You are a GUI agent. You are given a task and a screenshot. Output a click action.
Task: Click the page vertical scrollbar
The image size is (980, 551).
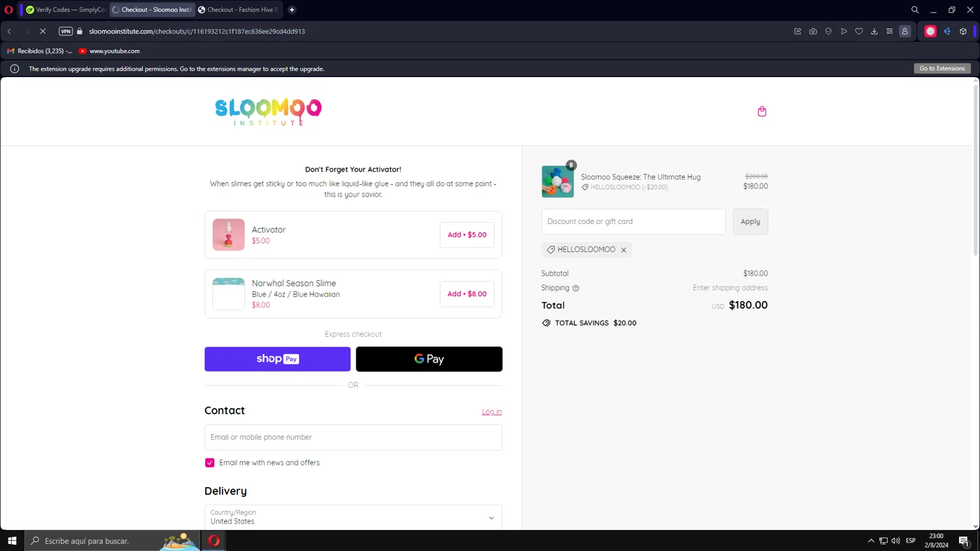(x=975, y=170)
